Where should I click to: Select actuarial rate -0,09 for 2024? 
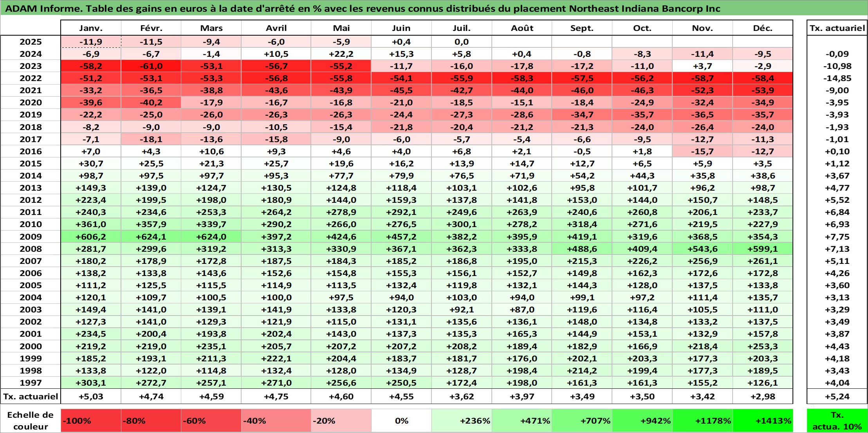click(x=837, y=54)
